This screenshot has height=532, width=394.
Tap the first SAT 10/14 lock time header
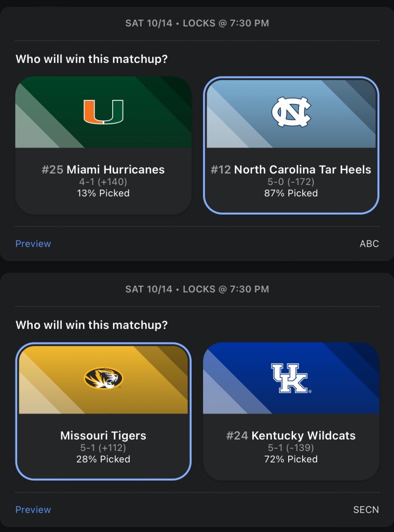[197, 23]
